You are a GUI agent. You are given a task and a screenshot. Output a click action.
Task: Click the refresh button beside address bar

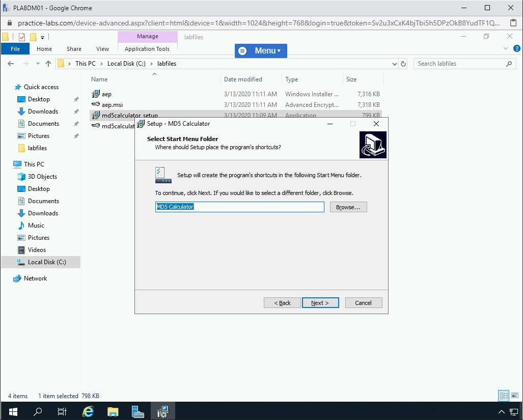click(x=403, y=64)
